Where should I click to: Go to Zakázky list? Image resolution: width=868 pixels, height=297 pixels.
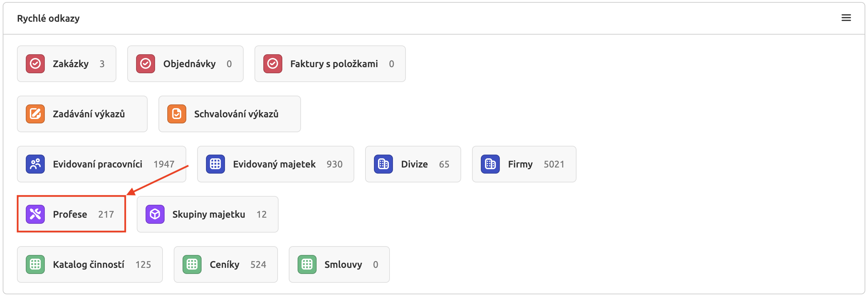[71, 64]
